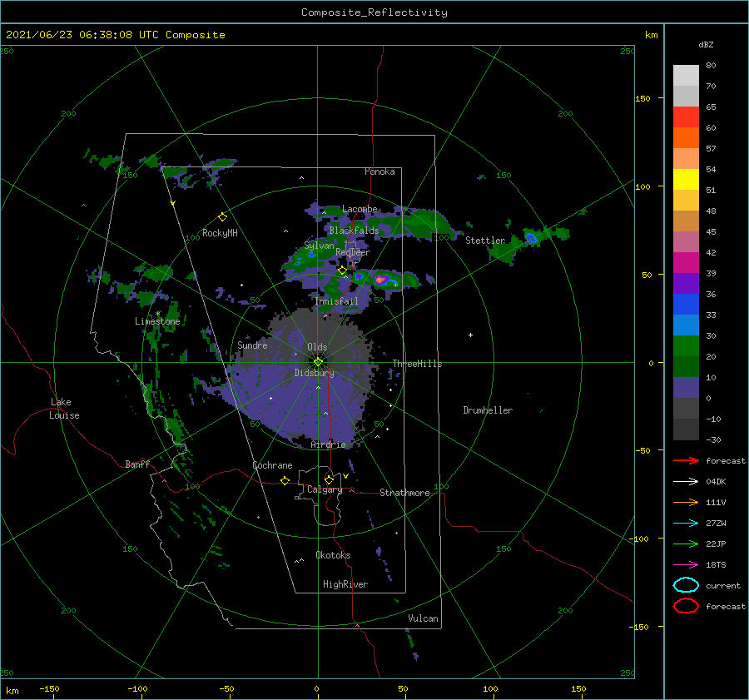The height and width of the screenshot is (700, 749).
Task: Click the orange 60 dBZ color swatch
Action: pyautogui.click(x=686, y=137)
